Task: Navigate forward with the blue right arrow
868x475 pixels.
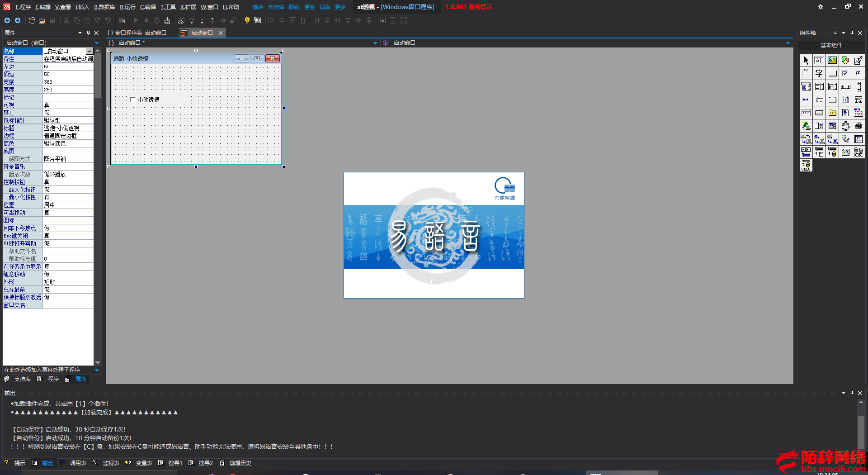Action: [18, 20]
